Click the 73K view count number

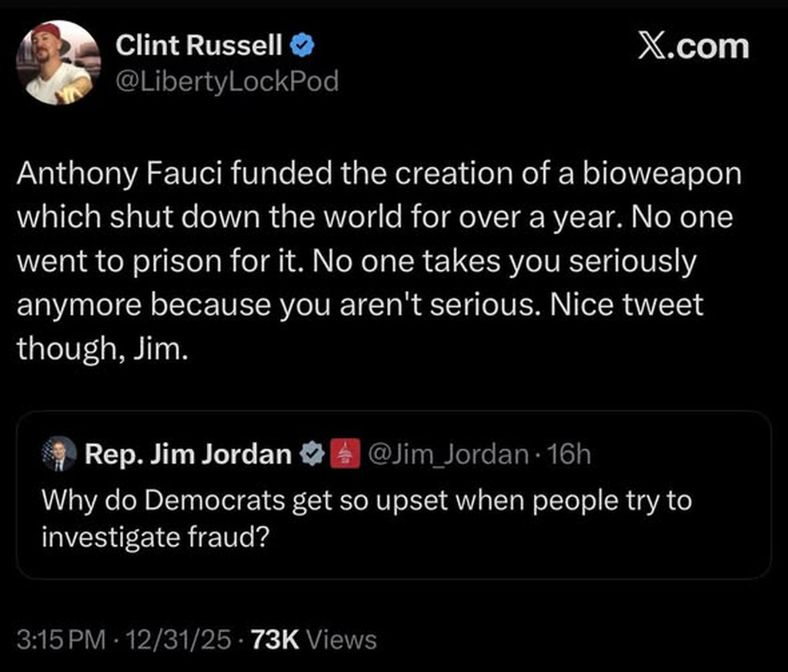coord(275,640)
